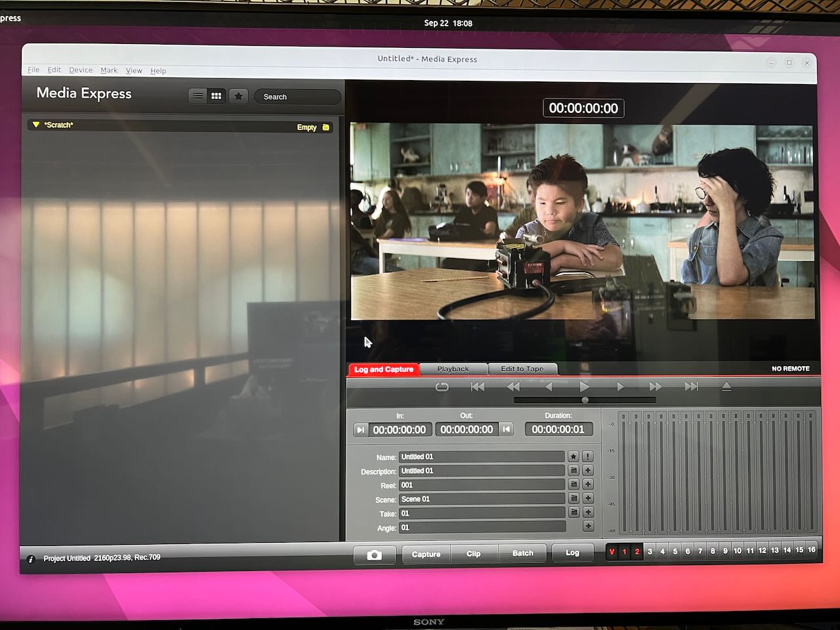Click the Scene field showing Scene 01

(482, 499)
